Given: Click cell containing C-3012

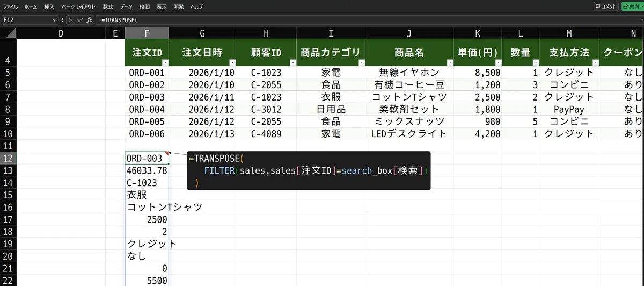Looking at the screenshot, I should [266, 109].
